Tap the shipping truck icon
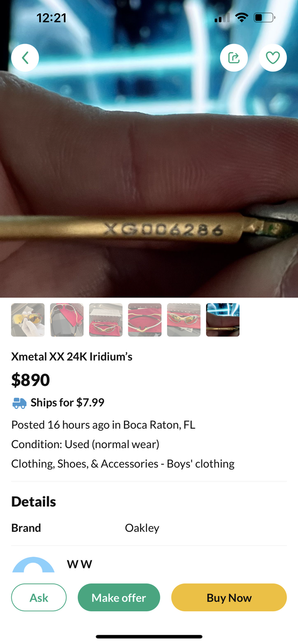The height and width of the screenshot is (644, 298). [19, 402]
